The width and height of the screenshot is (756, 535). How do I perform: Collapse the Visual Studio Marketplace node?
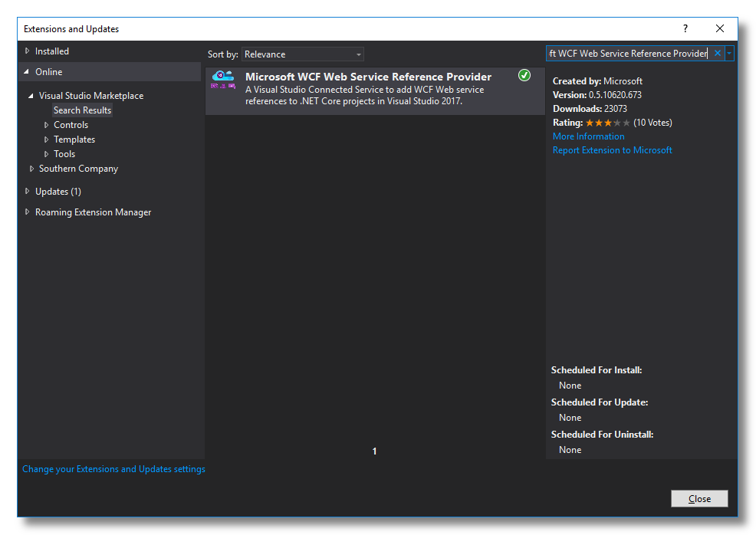pos(31,96)
